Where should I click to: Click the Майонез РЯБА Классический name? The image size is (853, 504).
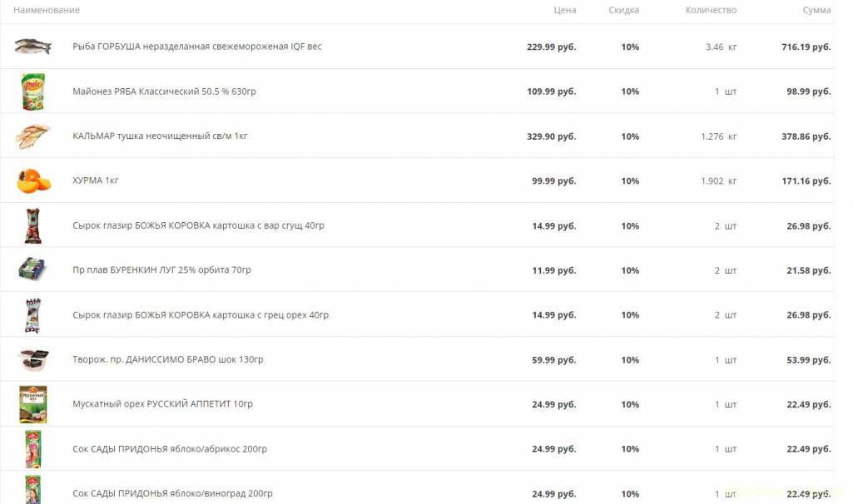pos(164,91)
